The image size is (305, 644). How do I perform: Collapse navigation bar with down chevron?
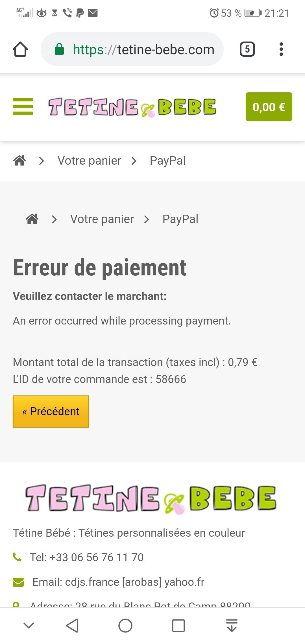[x=29, y=626]
